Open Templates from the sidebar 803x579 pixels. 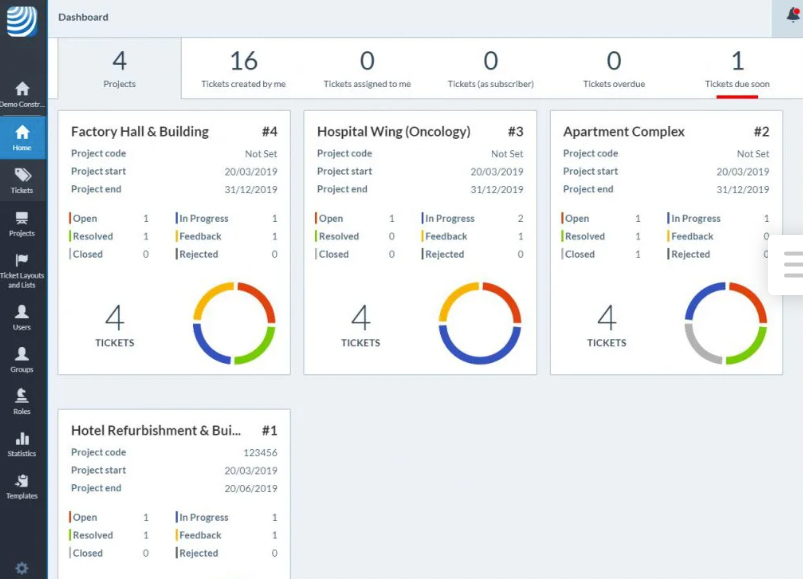[x=22, y=485]
